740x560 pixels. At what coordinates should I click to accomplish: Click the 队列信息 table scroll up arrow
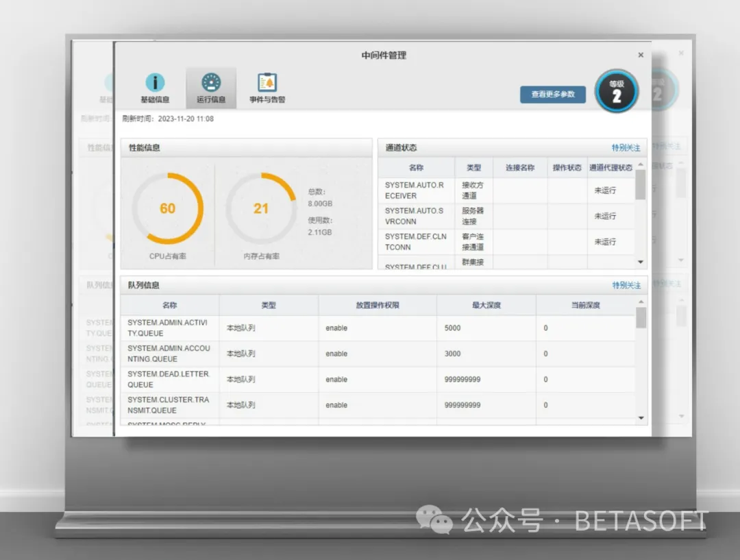point(641,302)
